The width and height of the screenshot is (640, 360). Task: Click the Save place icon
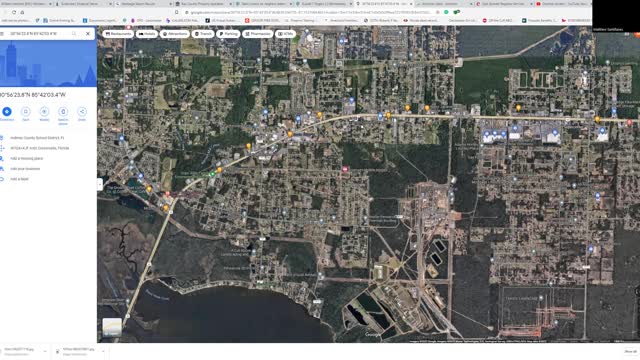25,111
